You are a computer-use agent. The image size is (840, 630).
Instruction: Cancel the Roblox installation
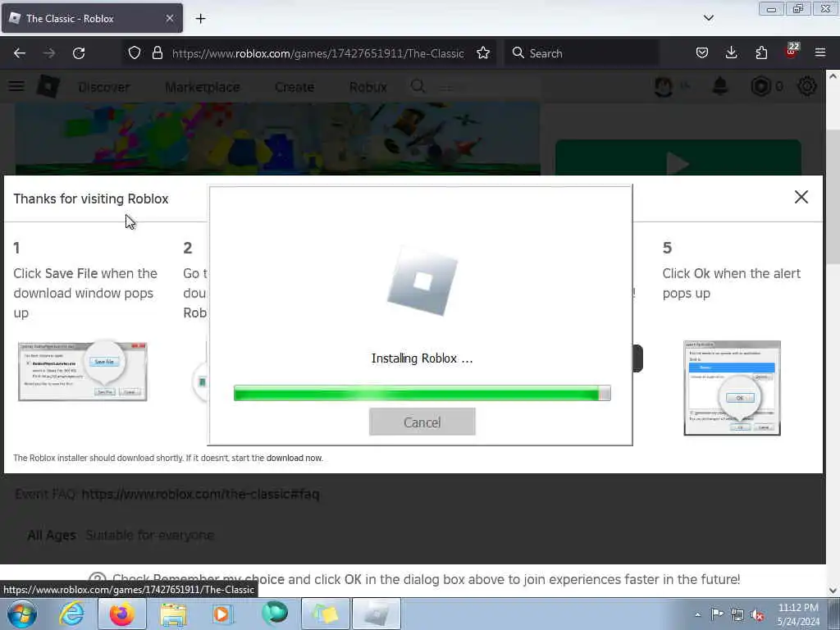(422, 422)
